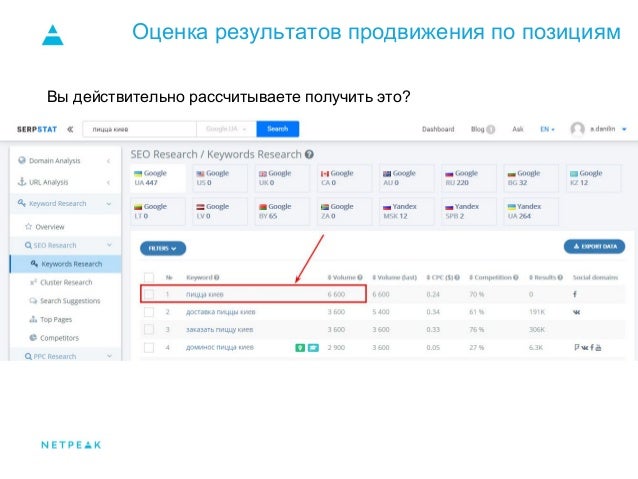Open the EN language dropdown
The image size is (638, 479).
coord(547,129)
